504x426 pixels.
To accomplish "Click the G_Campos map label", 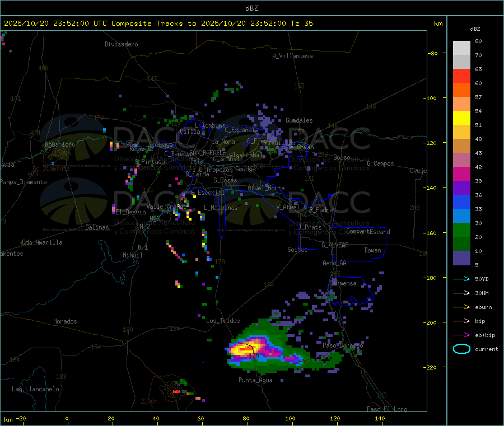I will 380,163.
